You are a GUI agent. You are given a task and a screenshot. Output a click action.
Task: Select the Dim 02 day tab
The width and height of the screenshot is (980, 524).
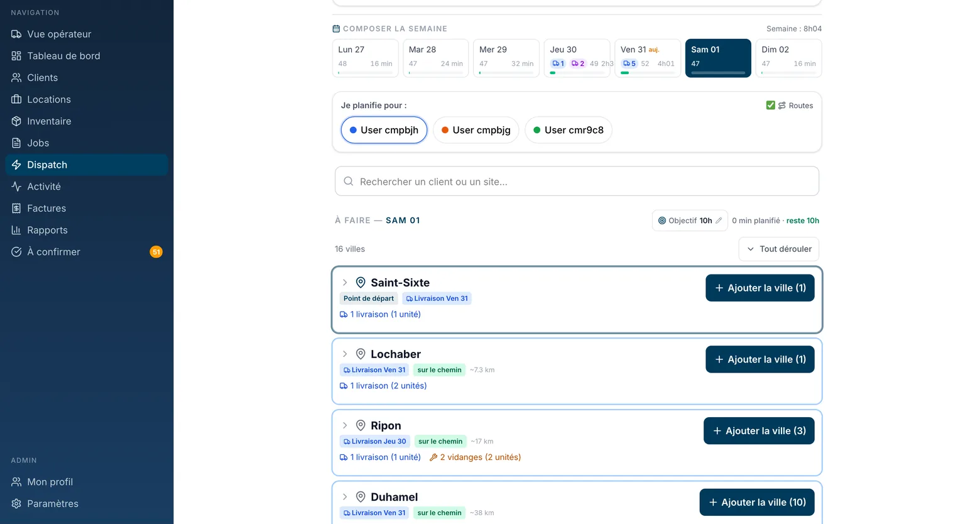pos(788,58)
